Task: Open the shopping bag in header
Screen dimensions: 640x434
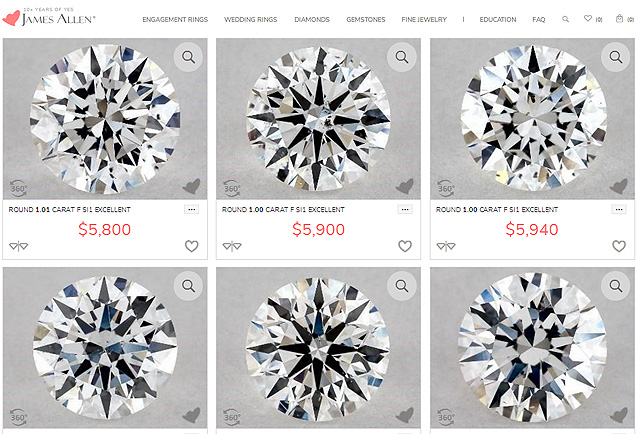Action: tap(618, 19)
